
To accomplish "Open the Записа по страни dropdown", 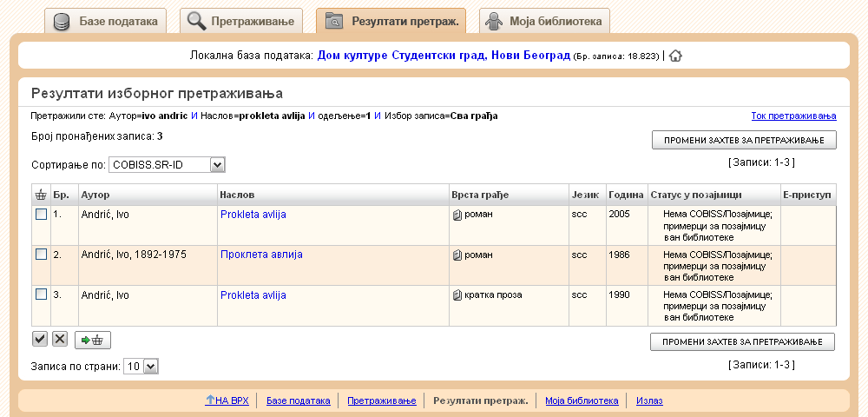I will (141, 366).
